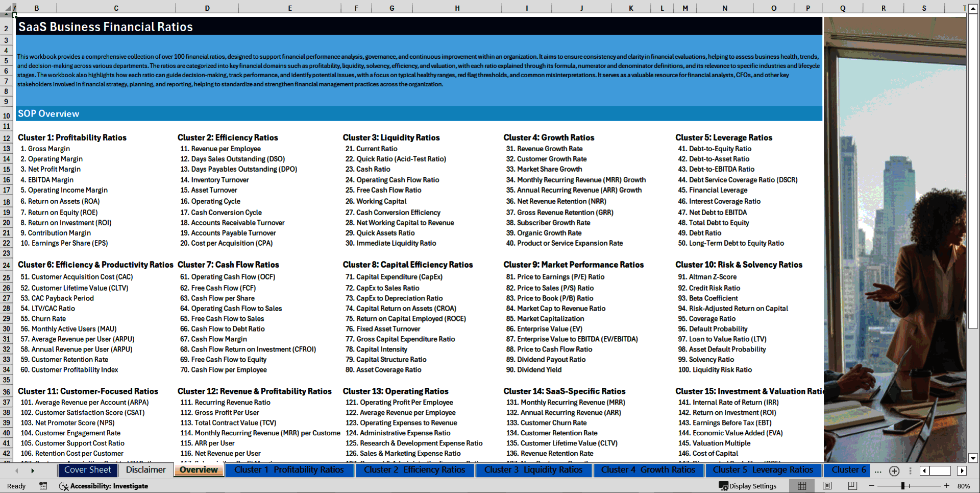The height and width of the screenshot is (493, 980).
Task: Select column D header
Action: pyautogui.click(x=207, y=8)
